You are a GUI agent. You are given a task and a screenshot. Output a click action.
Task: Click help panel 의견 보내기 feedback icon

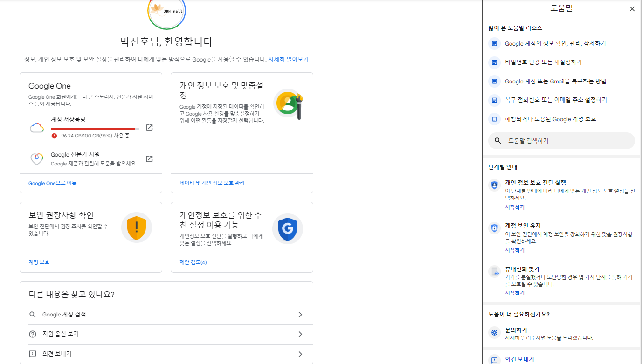(x=494, y=360)
